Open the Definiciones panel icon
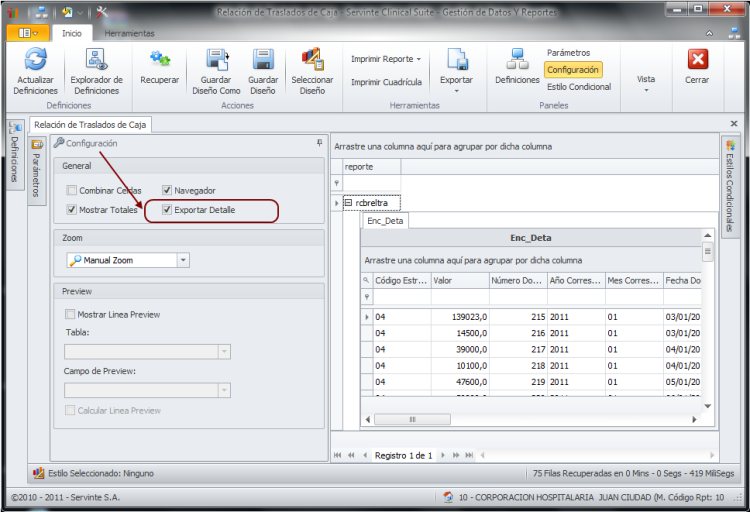The width and height of the screenshot is (750, 512). click(517, 60)
